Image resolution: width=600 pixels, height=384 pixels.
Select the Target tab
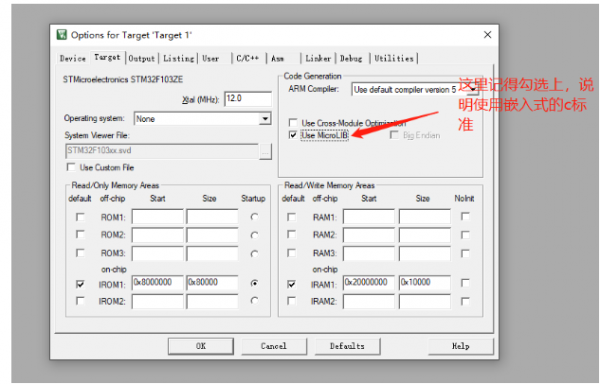107,57
